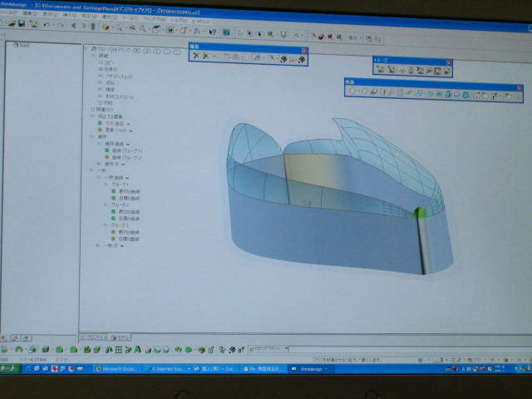The image size is (532, 399).
Task: Click the grid icon in bottom toolbar
Action: coord(118,349)
